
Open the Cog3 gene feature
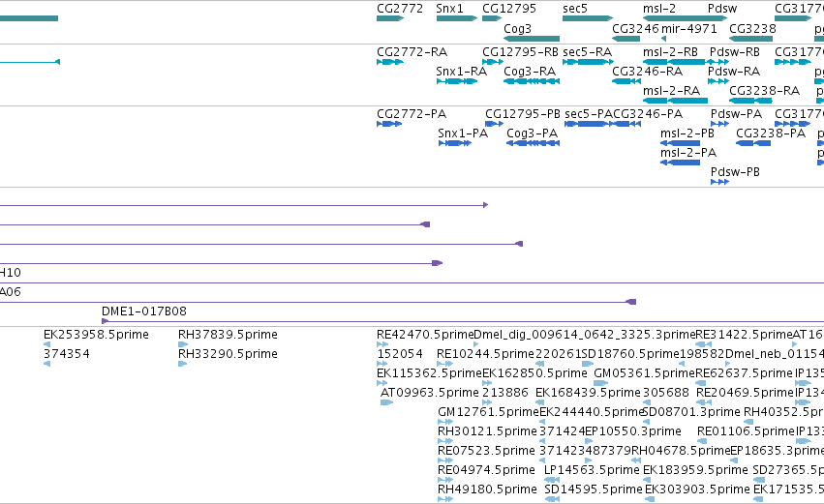[518, 29]
